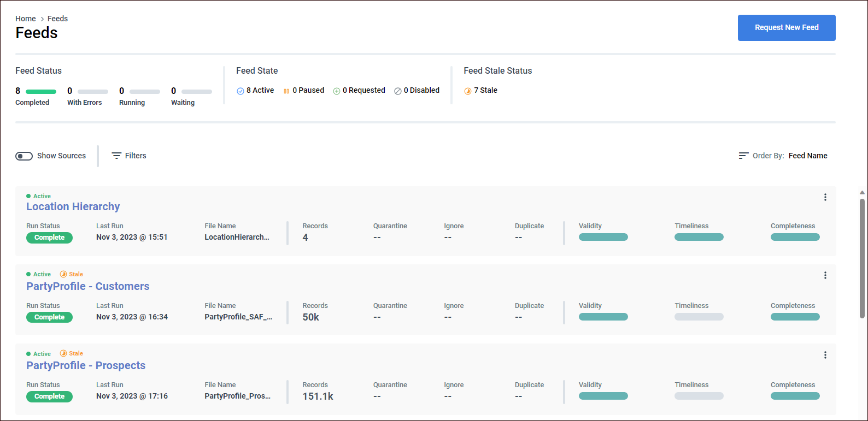Click the Completed feed status progress bar
This screenshot has height=421, width=868.
pyautogui.click(x=41, y=92)
